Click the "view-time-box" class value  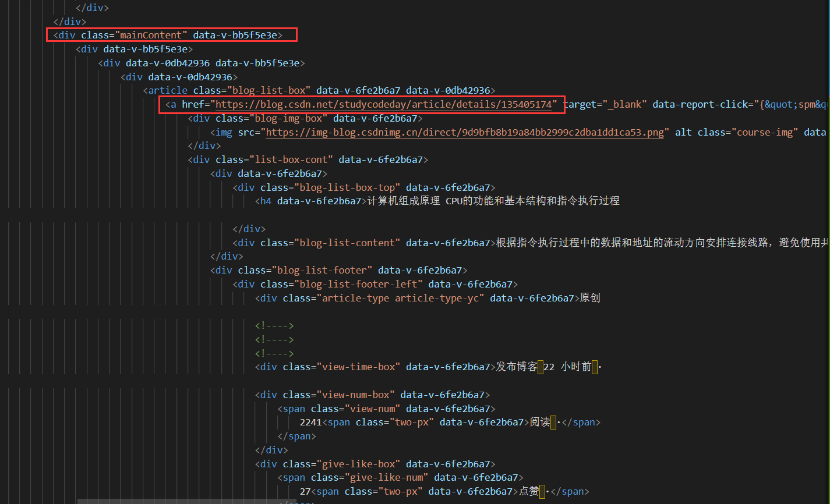click(x=358, y=367)
